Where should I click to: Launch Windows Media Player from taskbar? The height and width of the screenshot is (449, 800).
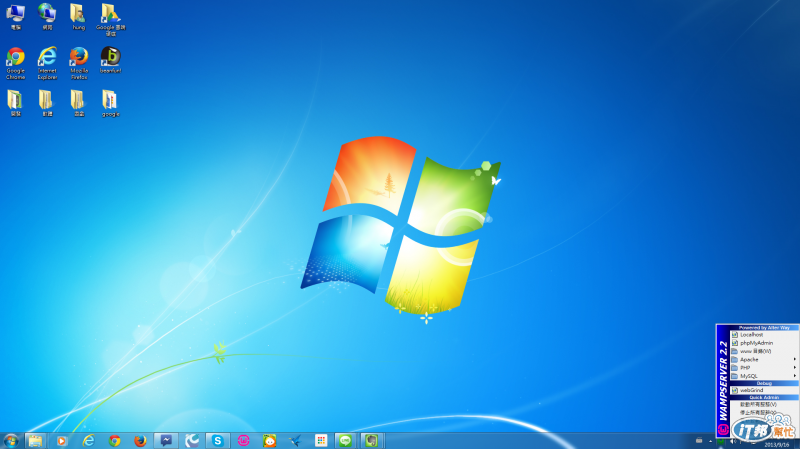[61, 441]
